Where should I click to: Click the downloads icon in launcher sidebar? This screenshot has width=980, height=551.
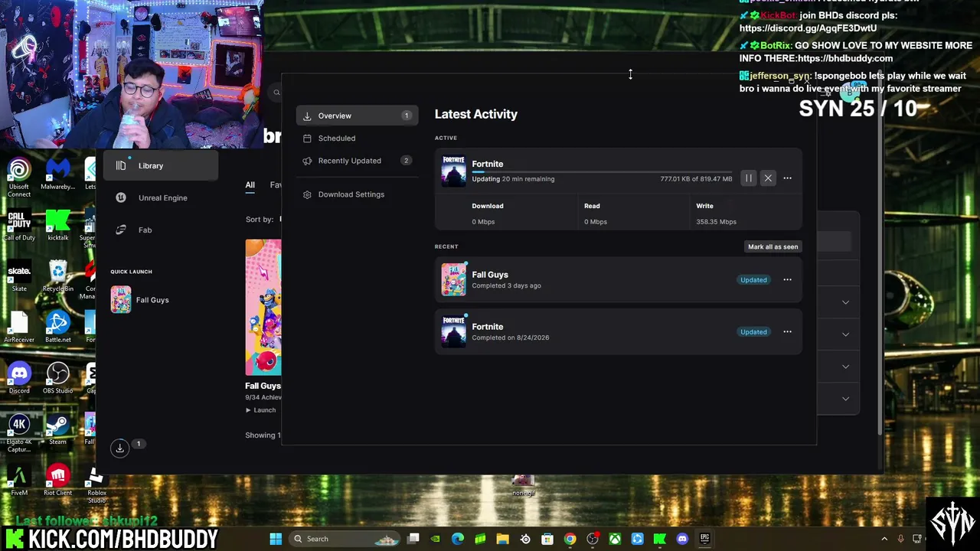coord(119,448)
